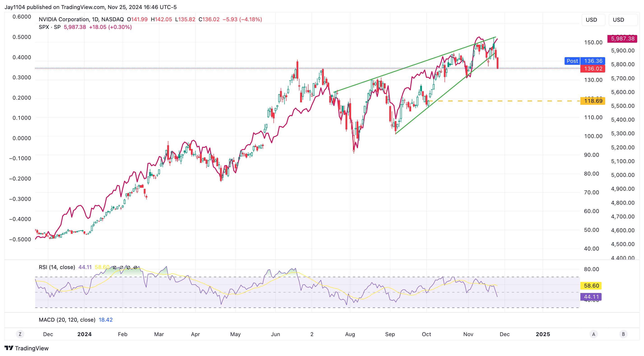Open the rightmost USD currency selector

tap(623, 20)
